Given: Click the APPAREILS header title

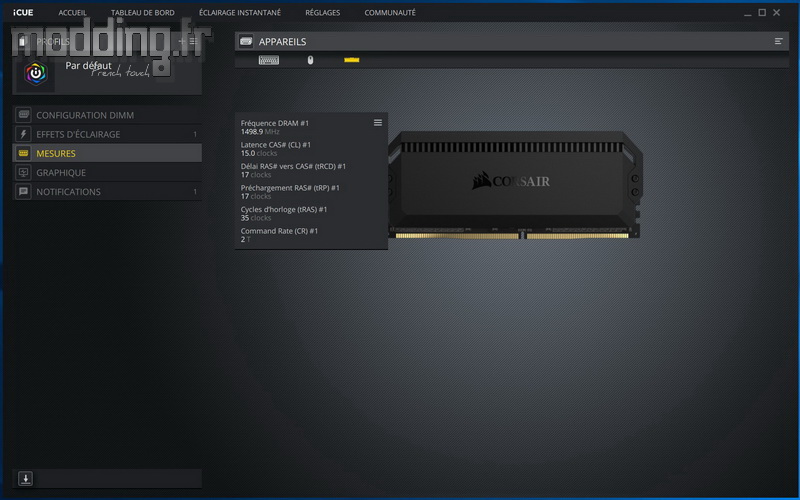Looking at the screenshot, I should [x=282, y=42].
